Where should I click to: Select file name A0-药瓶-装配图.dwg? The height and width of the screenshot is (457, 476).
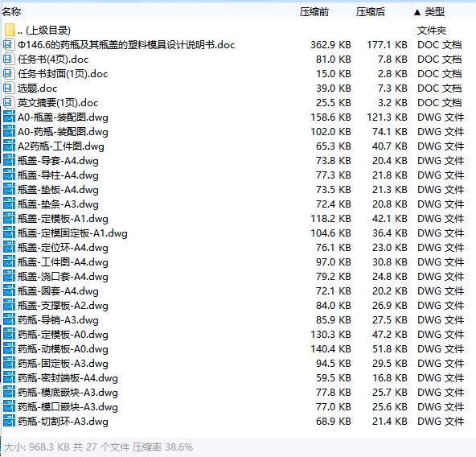coord(63,132)
